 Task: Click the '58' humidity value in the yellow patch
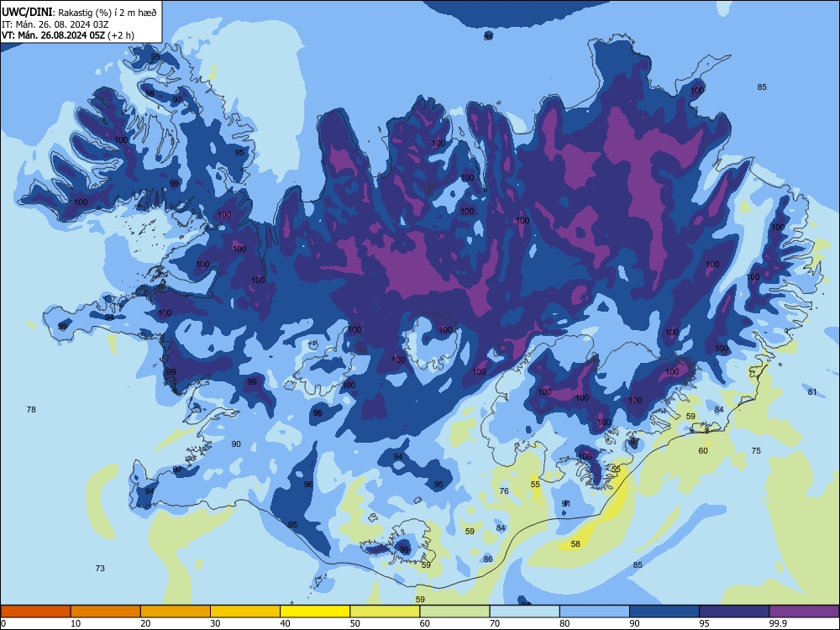575,543
